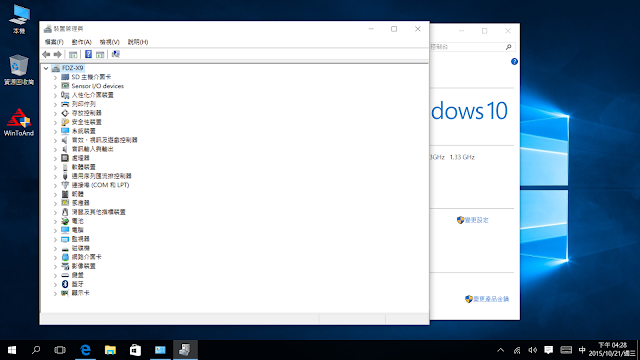Screen dimensions: 640x360
Task: Expand the human interface devices (人性化介面裝置) node
Action: (x=55, y=95)
